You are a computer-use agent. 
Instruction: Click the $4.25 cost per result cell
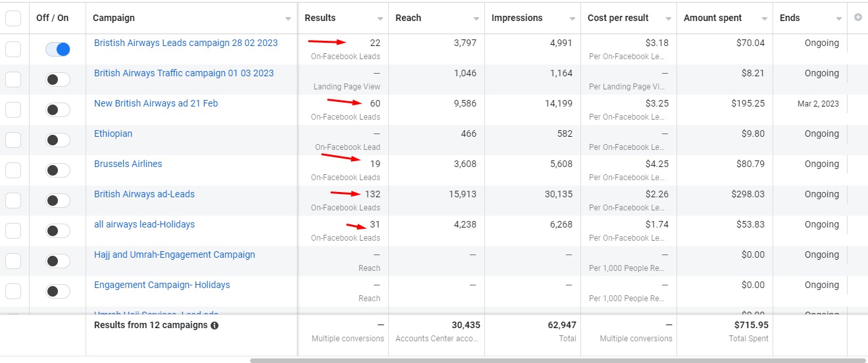pyautogui.click(x=657, y=164)
